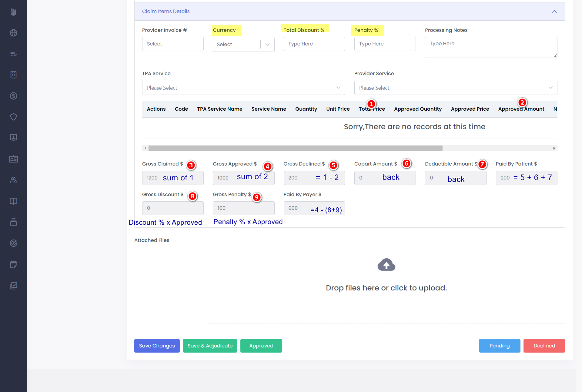This screenshot has width=582, height=392.
Task: Click the calendar edit sidebar icon
Action: click(x=13, y=264)
